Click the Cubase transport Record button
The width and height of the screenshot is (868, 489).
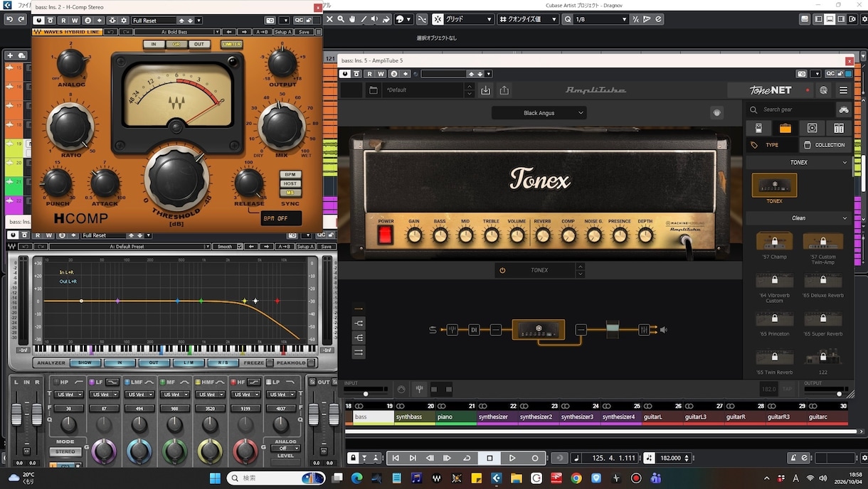pyautogui.click(x=535, y=458)
